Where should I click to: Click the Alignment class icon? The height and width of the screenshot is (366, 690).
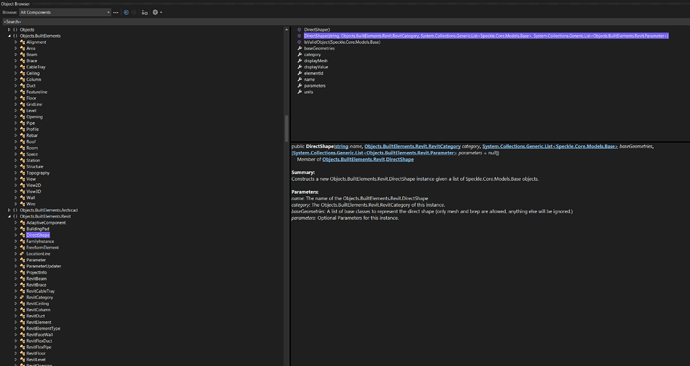22,42
